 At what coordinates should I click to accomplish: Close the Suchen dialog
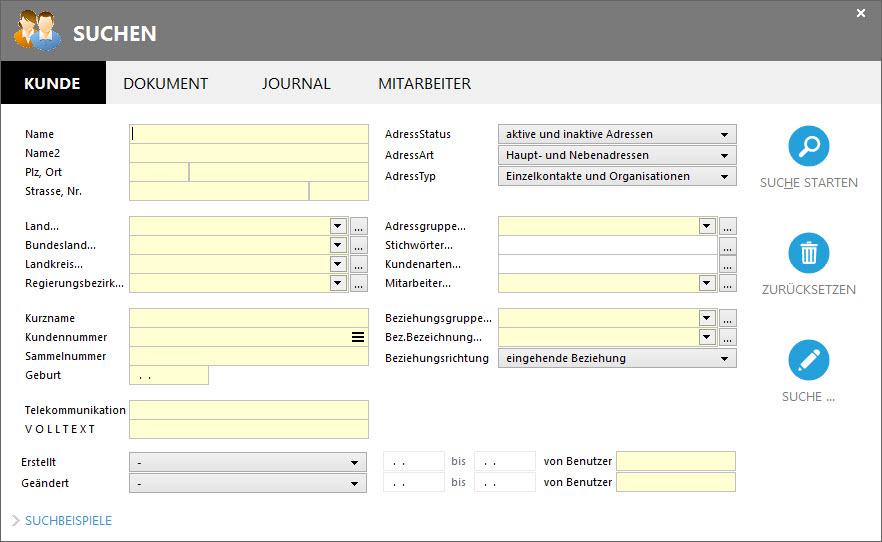[861, 14]
